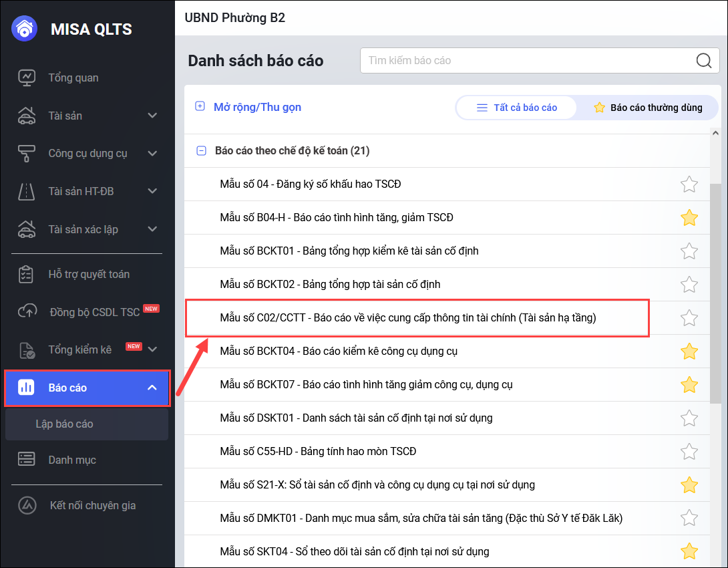Click the Tài sản xác lập icon
The width and height of the screenshot is (728, 568).
[27, 229]
